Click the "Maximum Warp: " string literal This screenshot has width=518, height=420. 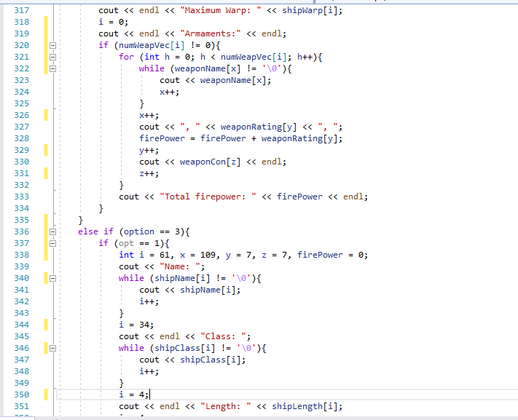click(221, 11)
